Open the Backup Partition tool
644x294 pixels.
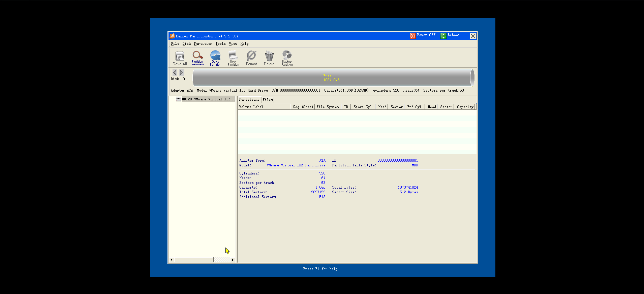(287, 58)
